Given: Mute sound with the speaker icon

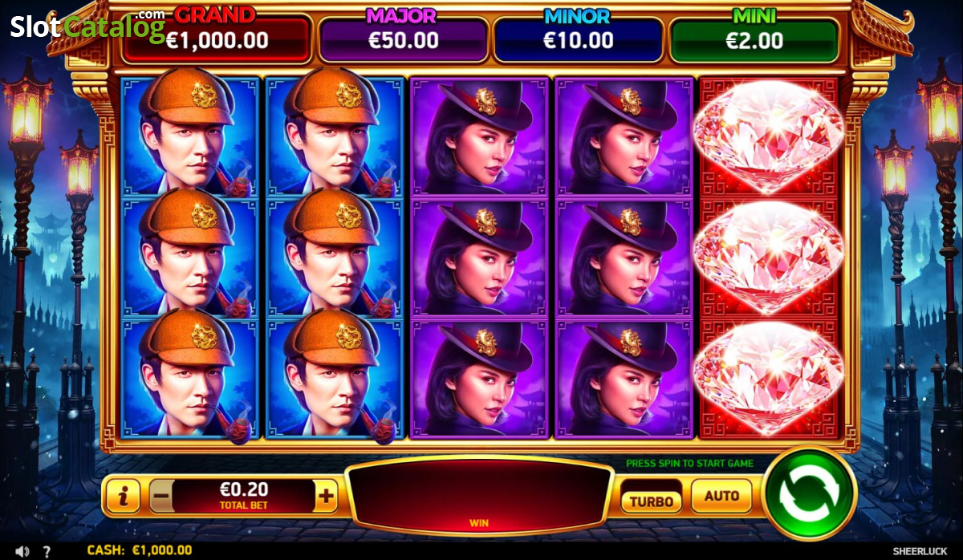Looking at the screenshot, I should click(22, 551).
